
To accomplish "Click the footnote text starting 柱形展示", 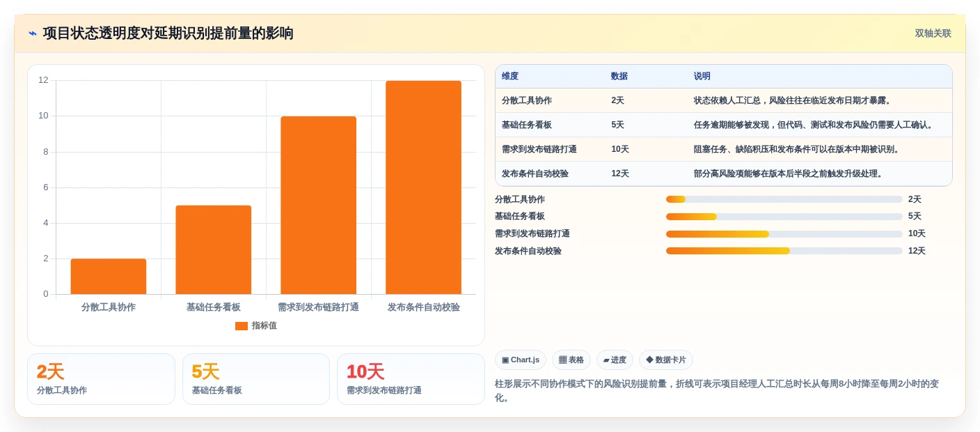I will click(x=717, y=390).
